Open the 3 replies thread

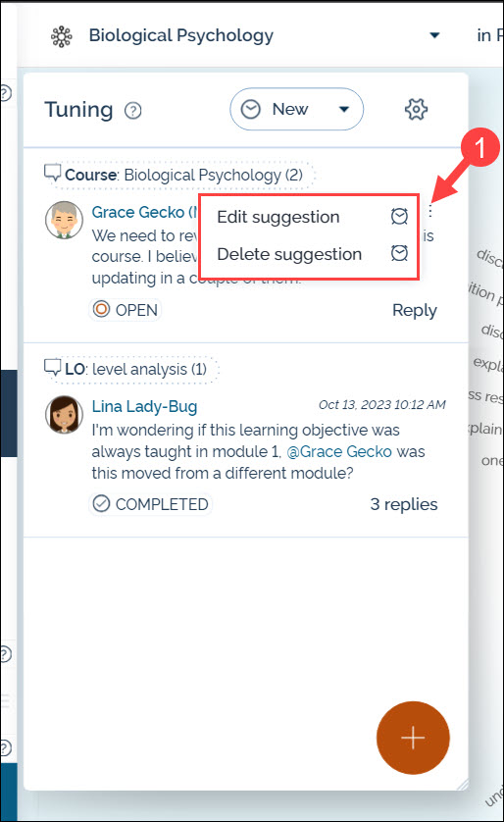(403, 504)
